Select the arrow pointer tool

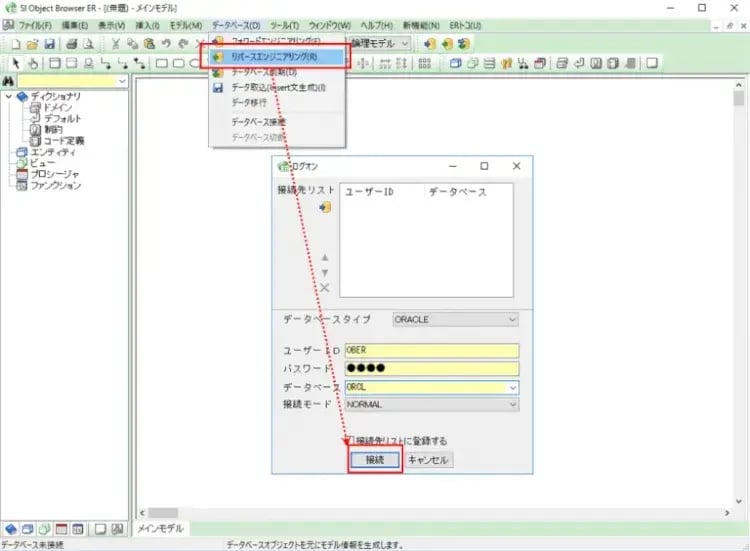point(16,63)
